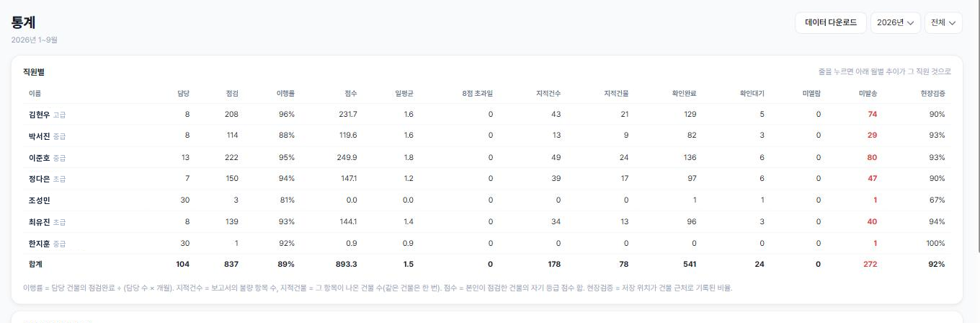Select the 김현우 employee row name
Image resolution: width=980 pixels, height=323 pixels.
(40, 115)
